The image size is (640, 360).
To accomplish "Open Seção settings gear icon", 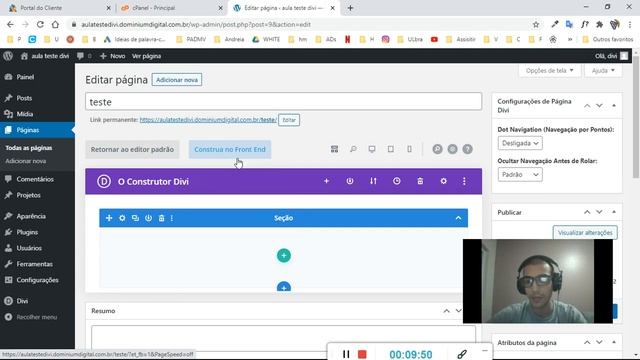I will (x=122, y=218).
